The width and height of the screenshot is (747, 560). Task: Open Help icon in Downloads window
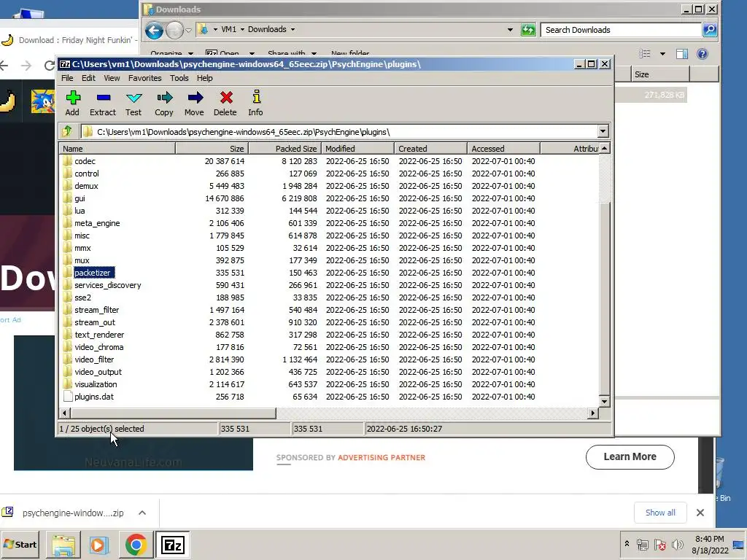[x=703, y=54]
